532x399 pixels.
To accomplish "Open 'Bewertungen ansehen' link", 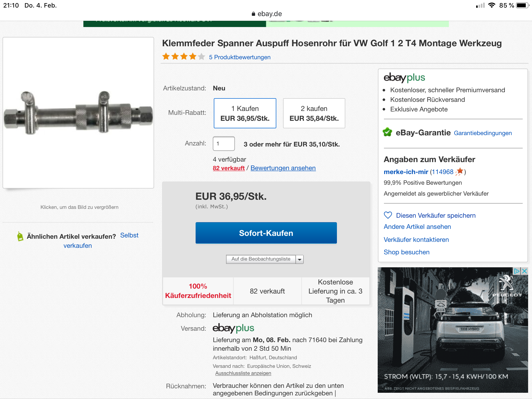I will pos(283,168).
